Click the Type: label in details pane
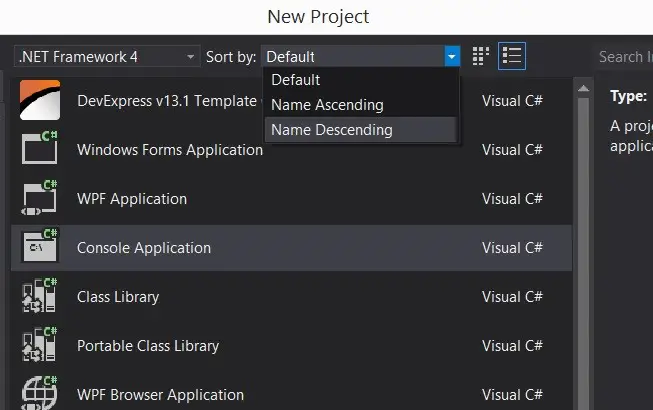The width and height of the screenshot is (653, 410). coord(628,96)
